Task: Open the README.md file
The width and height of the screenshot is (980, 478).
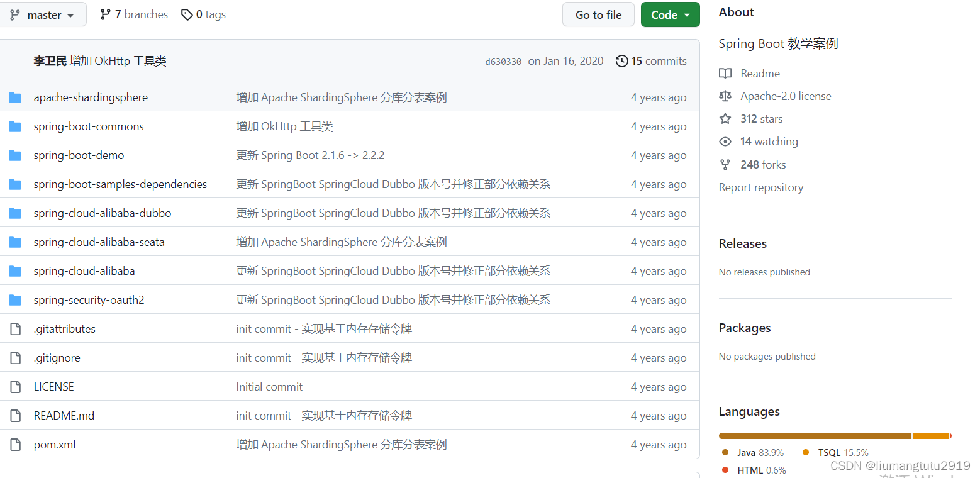Action: (64, 415)
